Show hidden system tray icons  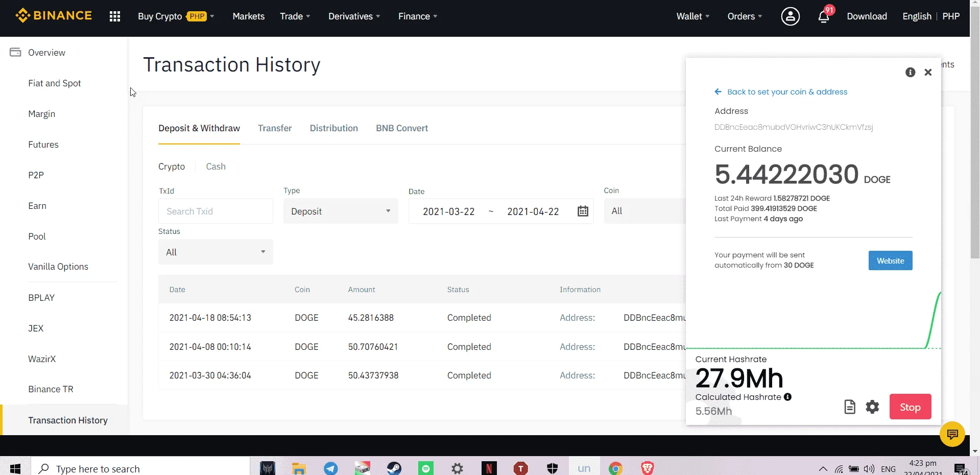tap(823, 469)
